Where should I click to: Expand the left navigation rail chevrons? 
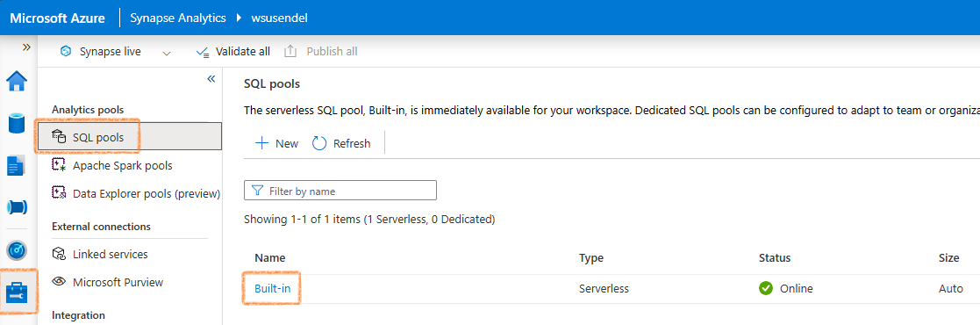[x=26, y=47]
